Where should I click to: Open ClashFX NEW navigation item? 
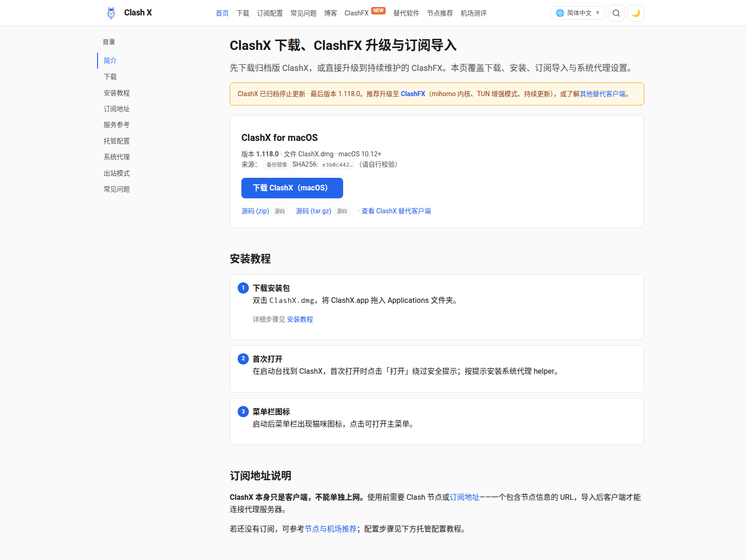point(365,13)
